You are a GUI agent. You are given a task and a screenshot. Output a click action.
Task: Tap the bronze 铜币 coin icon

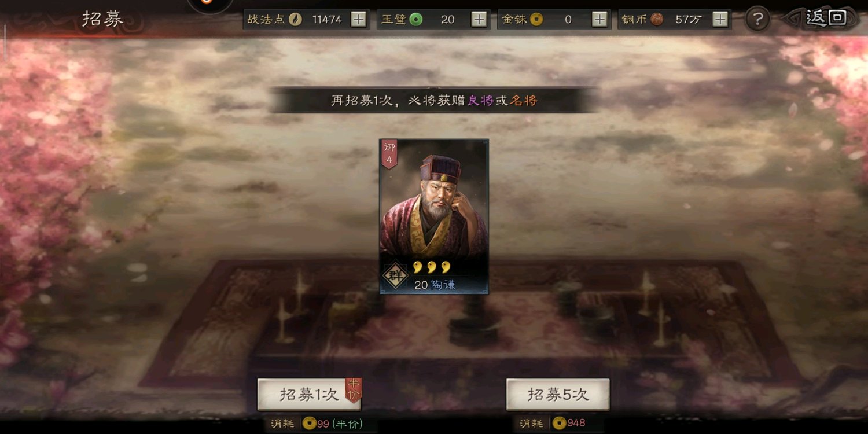(657, 20)
